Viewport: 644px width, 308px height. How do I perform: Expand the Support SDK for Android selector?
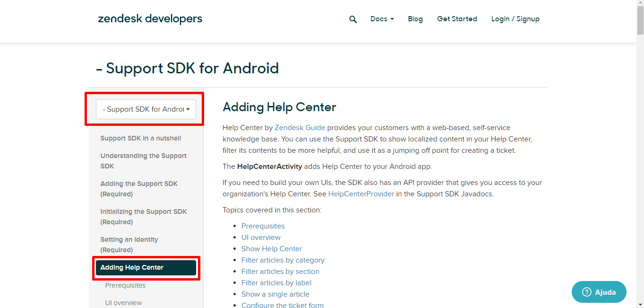[146, 109]
